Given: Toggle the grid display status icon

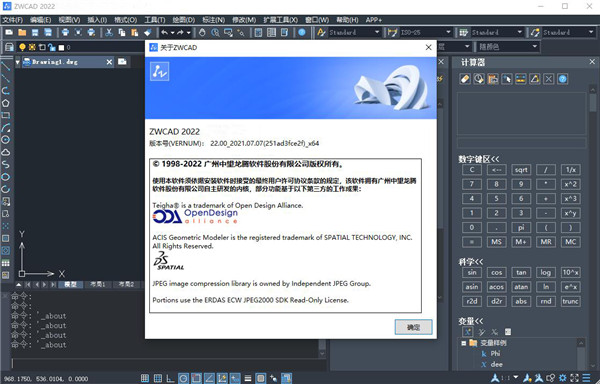Looking at the screenshot, I should pyautogui.click(x=158, y=378).
